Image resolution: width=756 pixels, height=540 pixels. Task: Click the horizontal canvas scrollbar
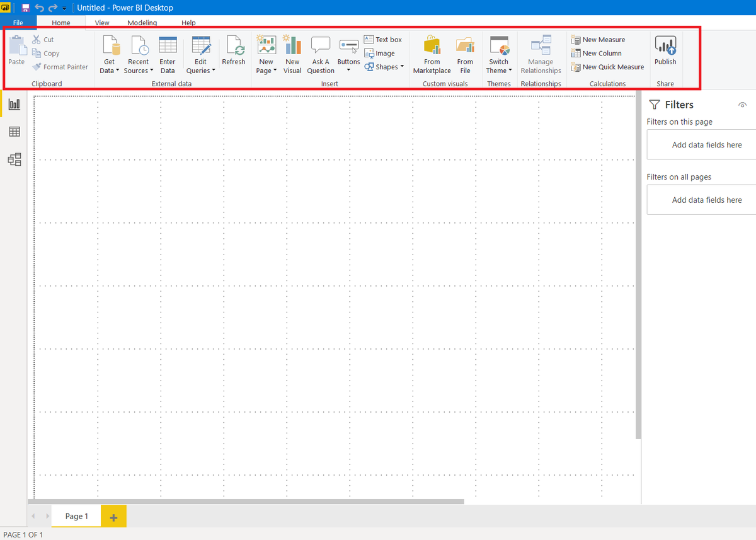tap(246, 502)
